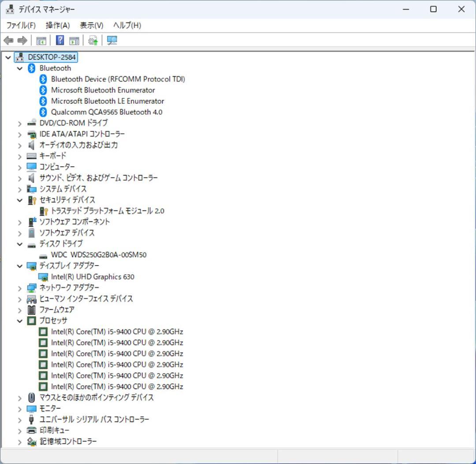
Task: Select the WDC WDS250G2B0A-00SM50 disk drive
Action: coord(99,254)
